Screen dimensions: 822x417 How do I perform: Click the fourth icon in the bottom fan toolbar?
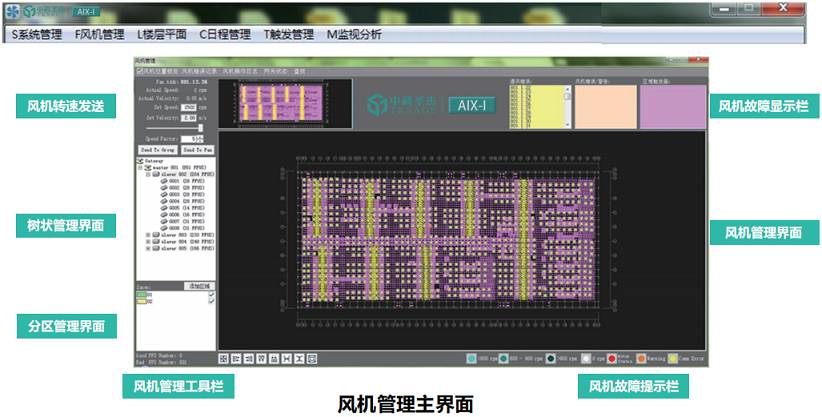pyautogui.click(x=261, y=357)
